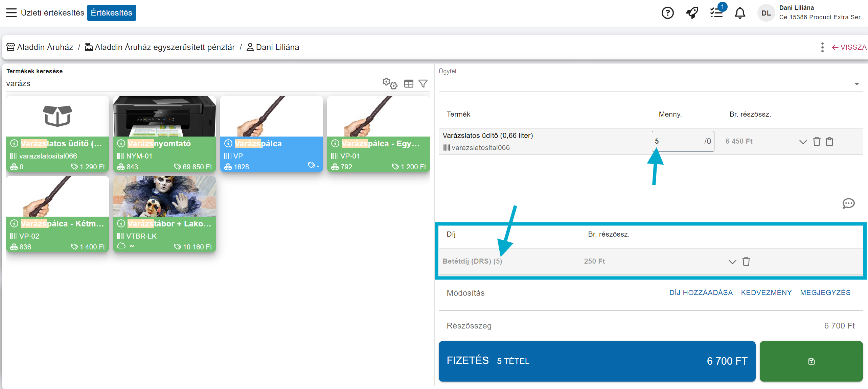Add Varázspálca - Kétm... VP-02 to cart
Image resolution: width=868 pixels, height=389 pixels.
tap(58, 214)
